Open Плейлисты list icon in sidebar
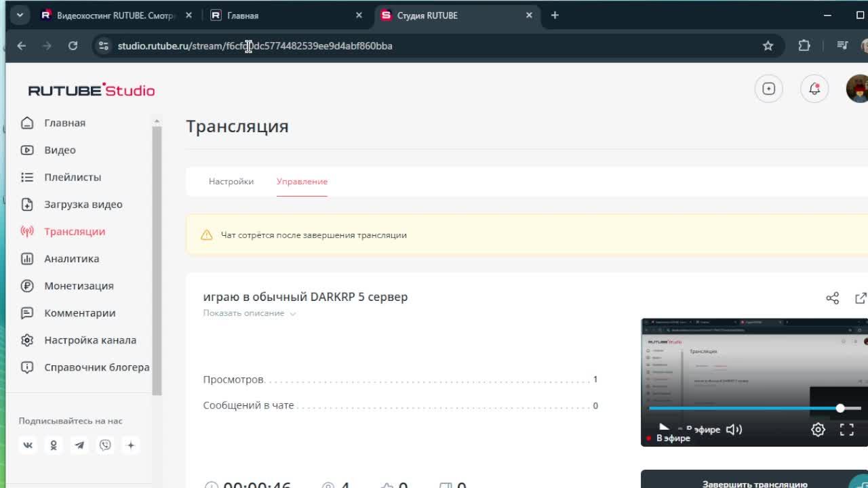This screenshot has height=488, width=868. click(x=27, y=177)
